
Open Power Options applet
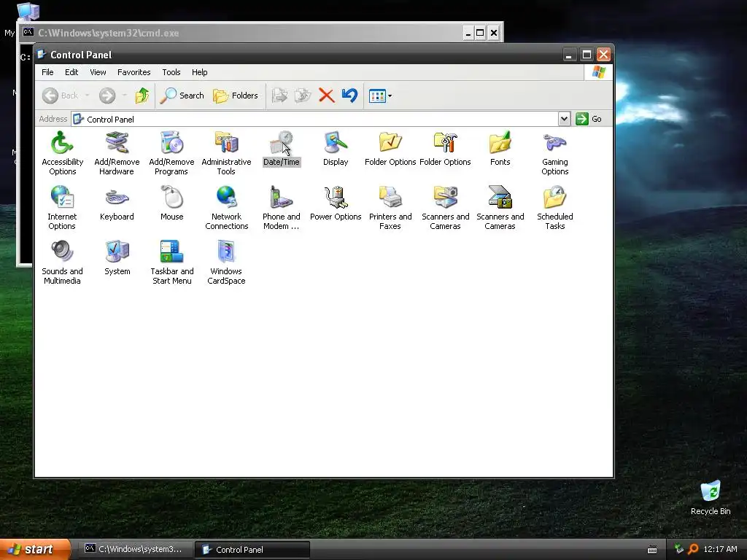336,203
